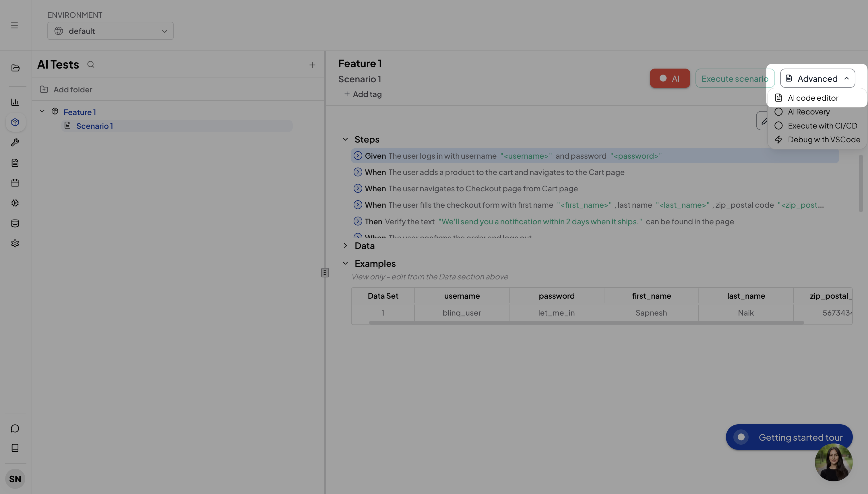
Task: Open the folder icon in the sidebar
Action: click(x=15, y=68)
